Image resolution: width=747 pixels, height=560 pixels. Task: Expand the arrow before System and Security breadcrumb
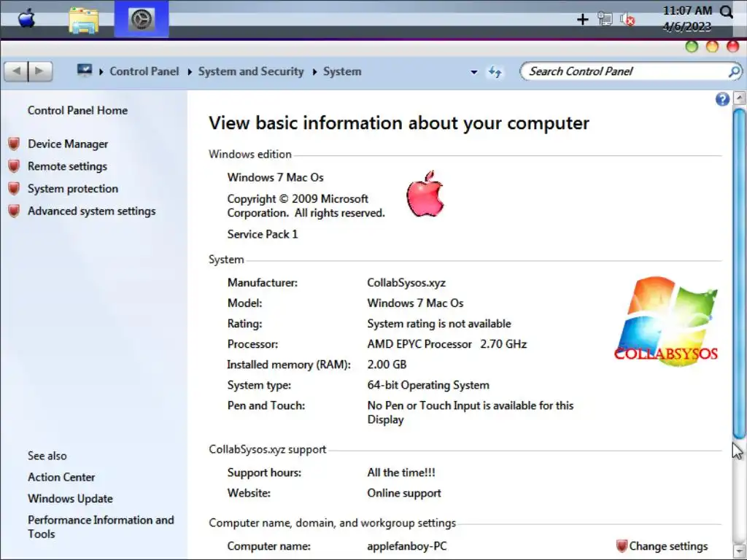coord(190,72)
